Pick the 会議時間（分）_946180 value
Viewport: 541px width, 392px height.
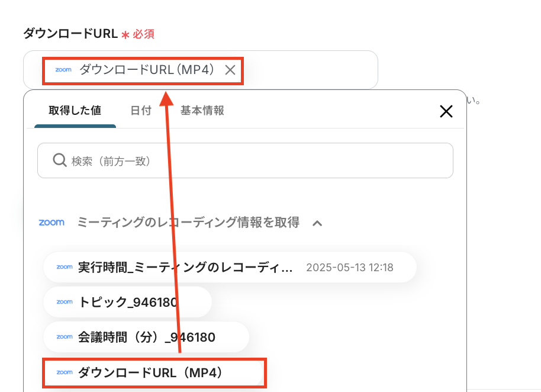tap(146, 337)
